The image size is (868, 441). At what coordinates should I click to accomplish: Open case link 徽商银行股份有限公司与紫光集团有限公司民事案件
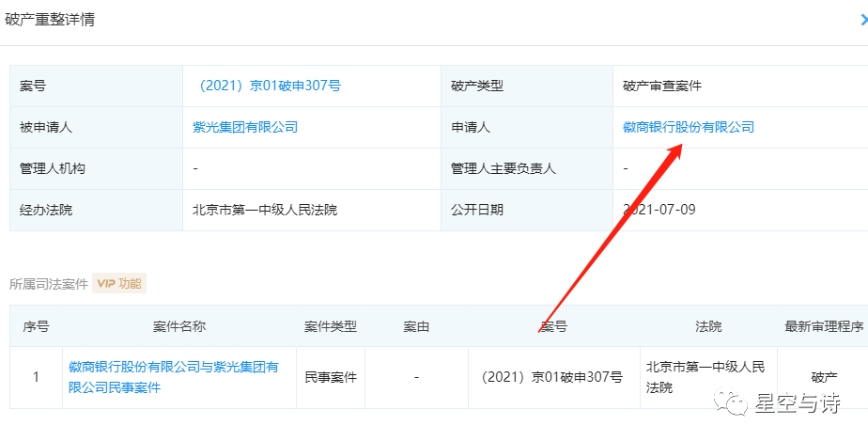(x=173, y=377)
